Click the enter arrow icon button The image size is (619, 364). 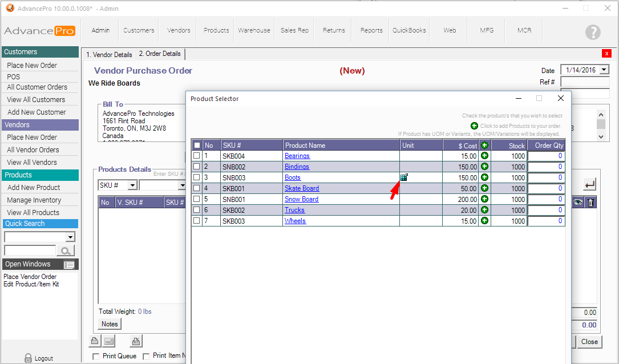589,184
